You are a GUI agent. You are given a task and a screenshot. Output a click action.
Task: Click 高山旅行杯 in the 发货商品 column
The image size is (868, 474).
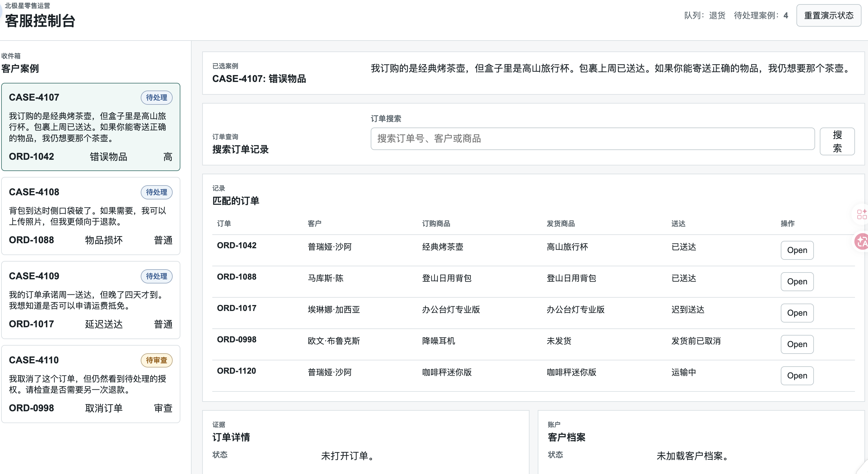(x=567, y=247)
